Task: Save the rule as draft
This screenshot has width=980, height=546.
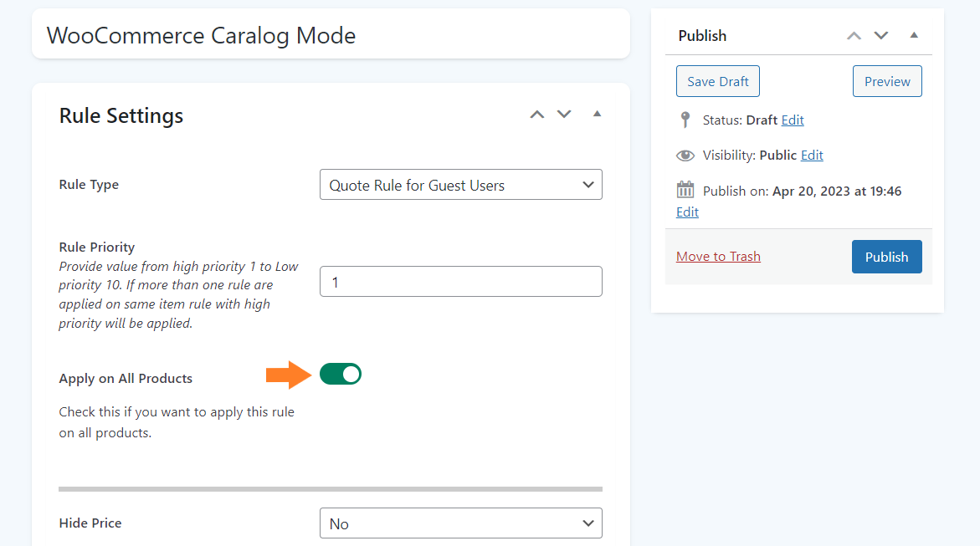Action: tap(717, 81)
